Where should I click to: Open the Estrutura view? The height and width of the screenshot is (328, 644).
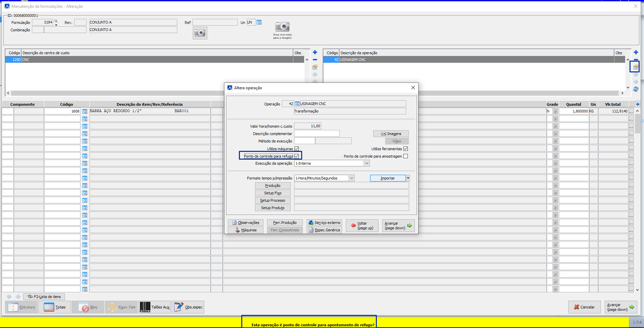click(22, 307)
